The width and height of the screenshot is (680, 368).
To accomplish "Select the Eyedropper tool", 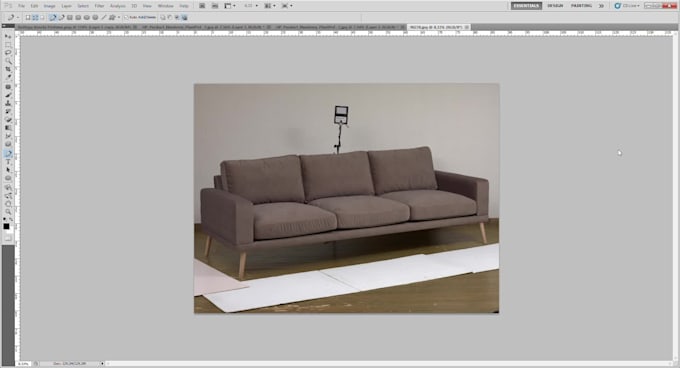I will [x=8, y=77].
